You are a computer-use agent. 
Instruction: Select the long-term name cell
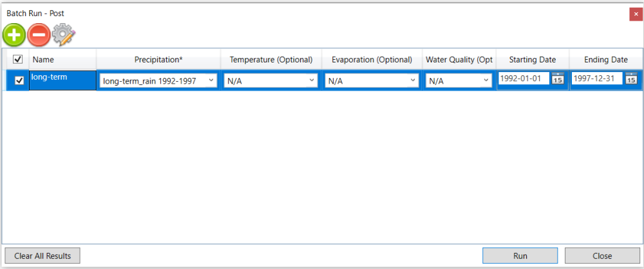pos(62,80)
